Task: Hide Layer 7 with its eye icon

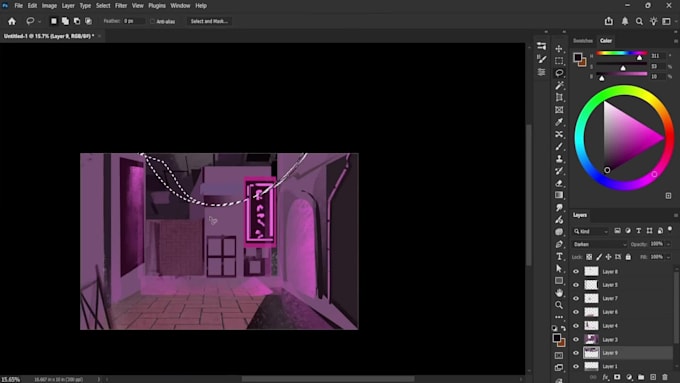Action: [x=576, y=298]
